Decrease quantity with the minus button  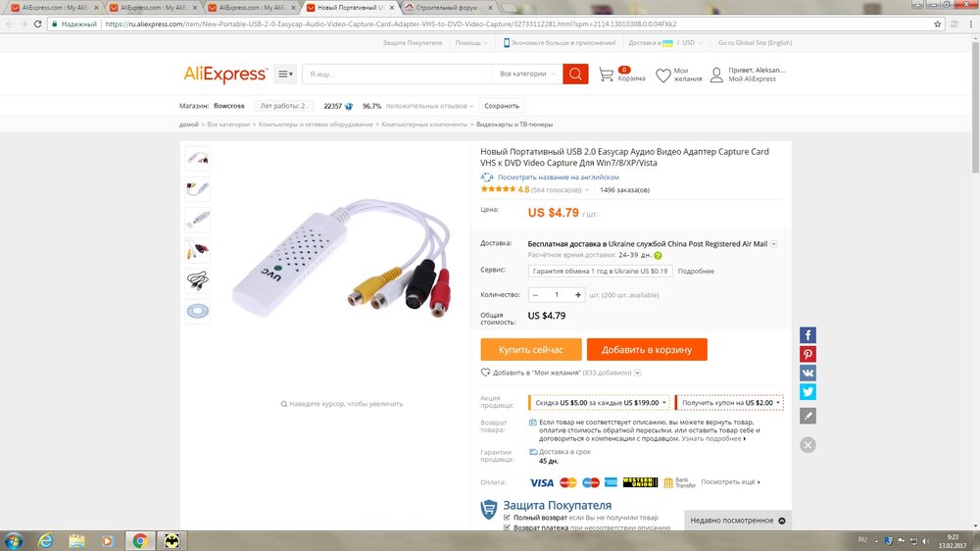(x=535, y=294)
